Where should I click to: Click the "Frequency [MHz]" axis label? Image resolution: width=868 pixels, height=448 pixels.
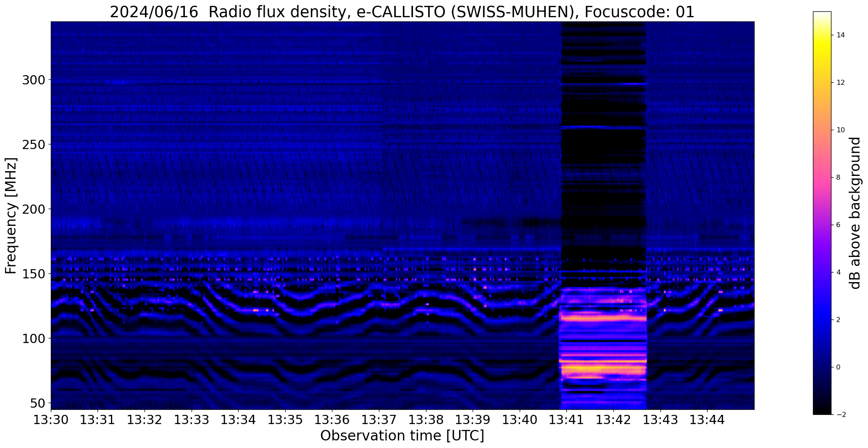11,216
